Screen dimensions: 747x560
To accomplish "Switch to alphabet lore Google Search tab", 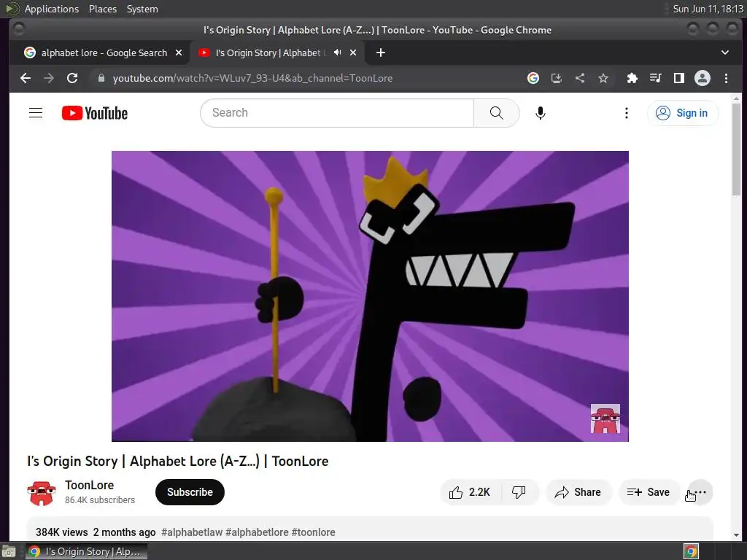I will [98, 52].
